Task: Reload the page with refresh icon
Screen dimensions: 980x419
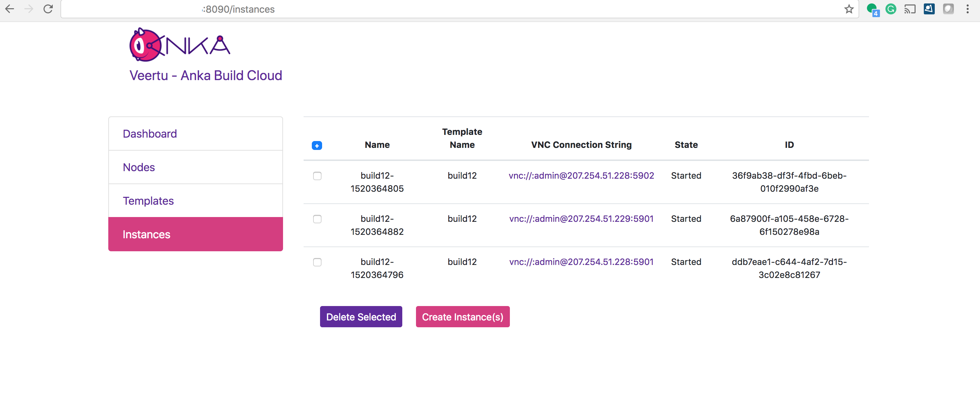Action: tap(48, 9)
